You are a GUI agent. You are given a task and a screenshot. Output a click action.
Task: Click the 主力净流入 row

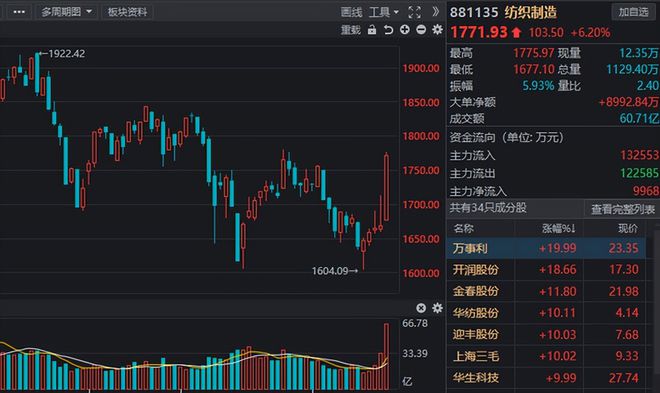[553, 191]
